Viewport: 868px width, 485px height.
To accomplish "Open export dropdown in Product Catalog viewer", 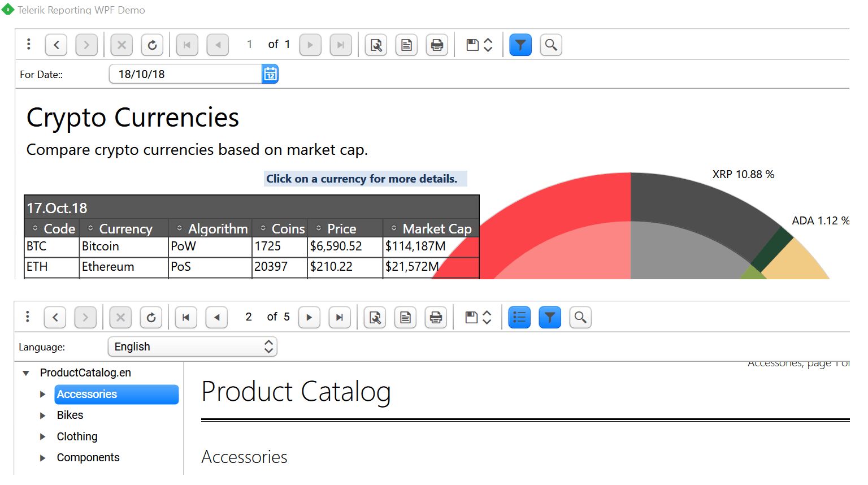I will (478, 317).
